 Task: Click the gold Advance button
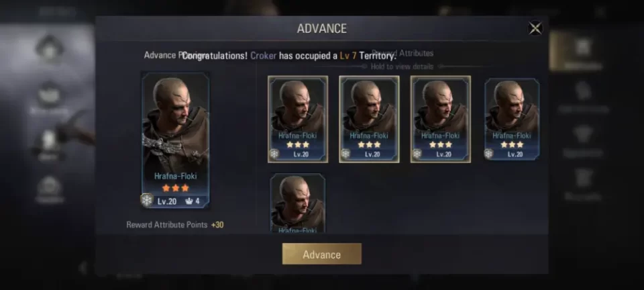[x=321, y=254]
